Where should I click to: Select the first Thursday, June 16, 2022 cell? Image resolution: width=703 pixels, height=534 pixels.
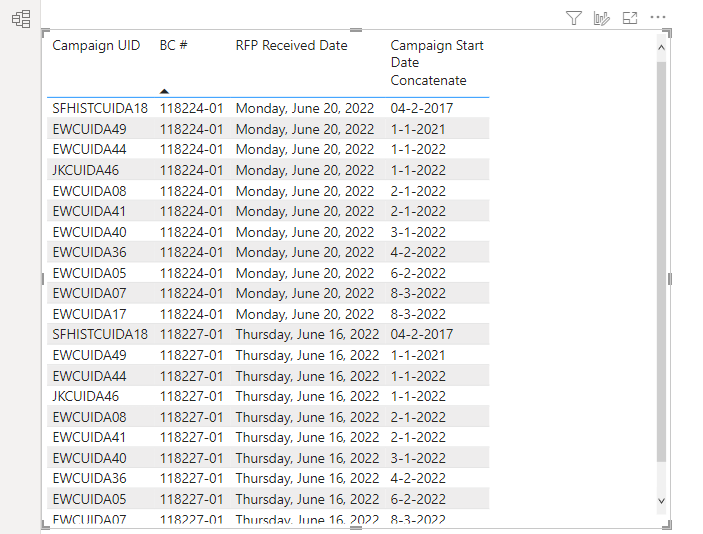point(308,334)
